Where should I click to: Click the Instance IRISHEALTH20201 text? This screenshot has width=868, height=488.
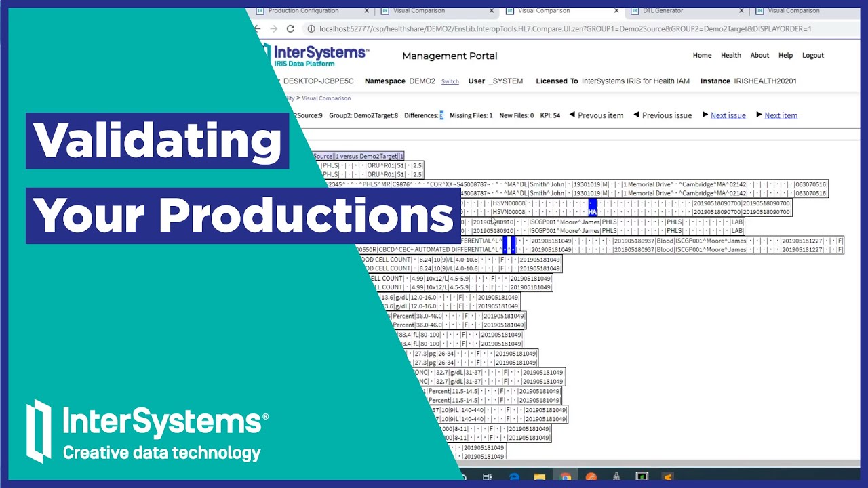point(749,81)
